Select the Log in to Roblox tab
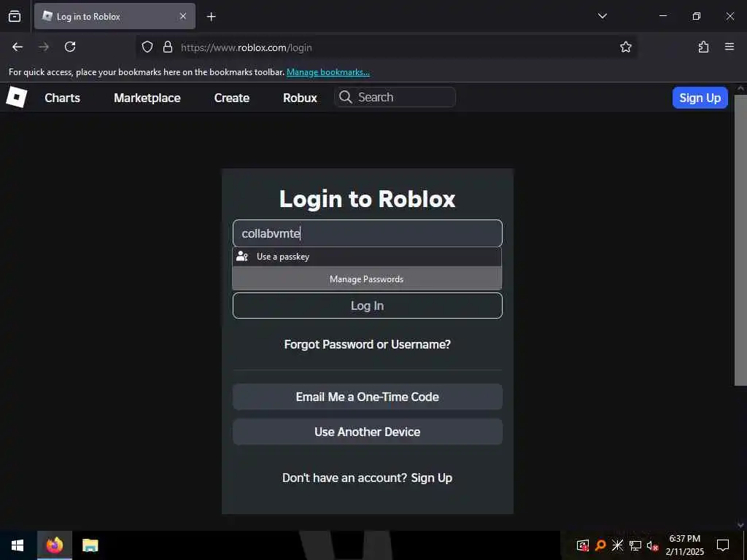The width and height of the screenshot is (747, 560). [115, 16]
